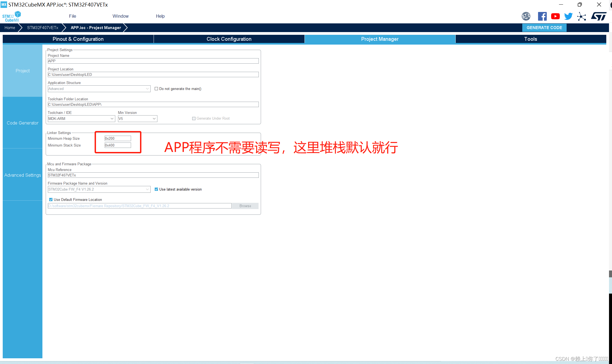Switch to the Clock Configuration tab
This screenshot has width=612, height=364.
pyautogui.click(x=229, y=39)
